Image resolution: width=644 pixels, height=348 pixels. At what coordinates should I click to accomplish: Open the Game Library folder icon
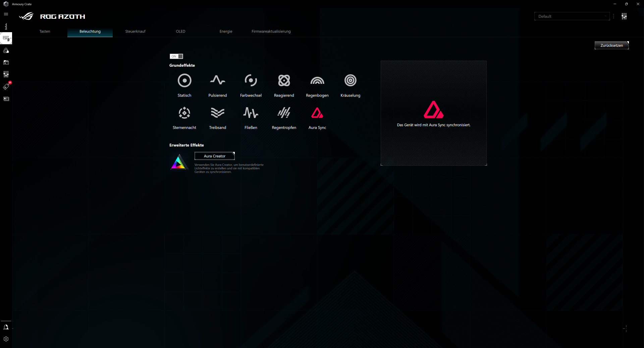[6, 62]
